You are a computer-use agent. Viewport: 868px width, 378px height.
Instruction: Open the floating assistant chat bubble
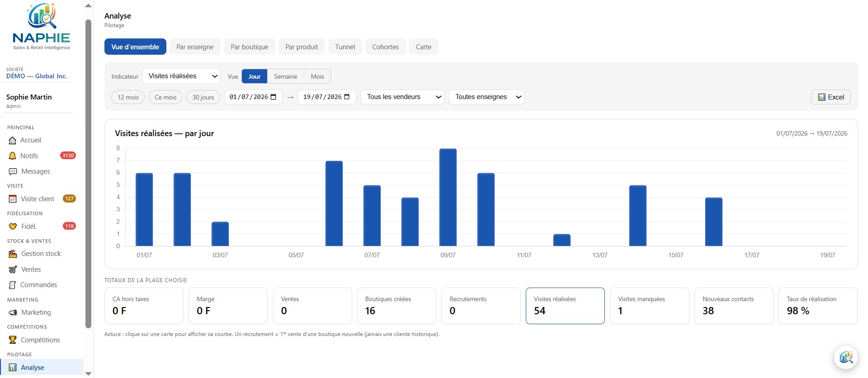click(x=845, y=357)
